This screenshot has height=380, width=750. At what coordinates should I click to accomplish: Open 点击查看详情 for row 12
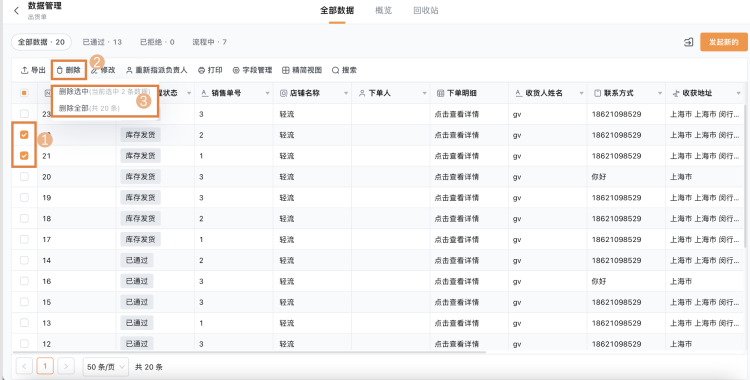[x=456, y=344]
